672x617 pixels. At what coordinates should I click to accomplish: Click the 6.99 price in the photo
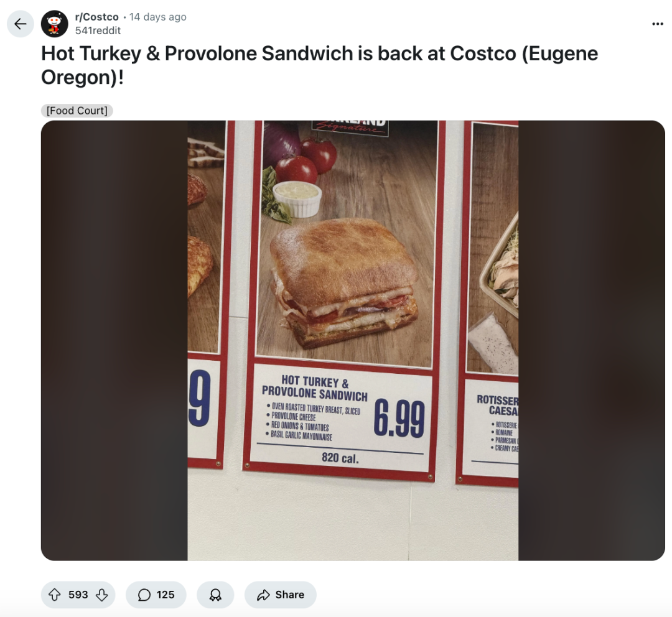point(399,419)
